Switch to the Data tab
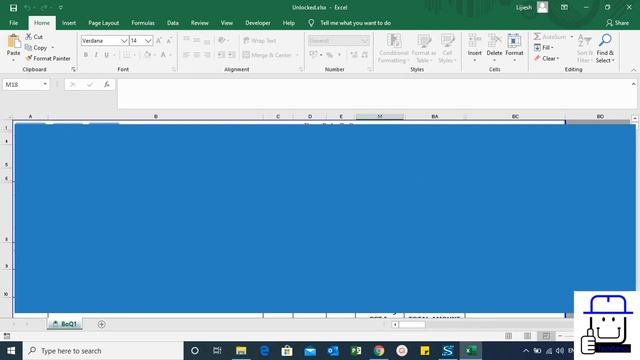This screenshot has width=640, height=360. point(173,23)
